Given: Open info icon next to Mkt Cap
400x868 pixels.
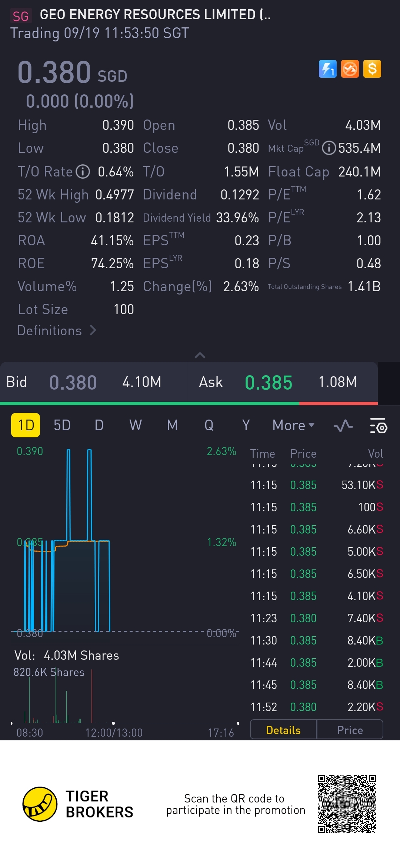Looking at the screenshot, I should coord(329,148).
